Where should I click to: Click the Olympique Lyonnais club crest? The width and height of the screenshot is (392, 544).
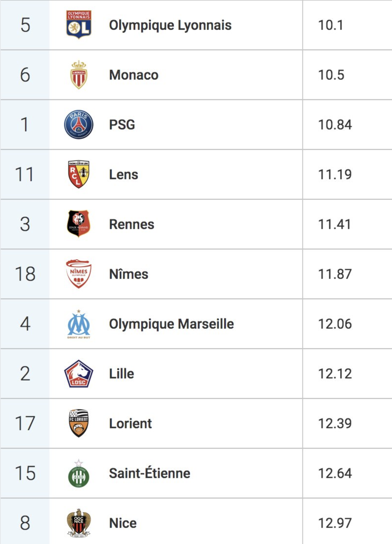[x=79, y=25]
